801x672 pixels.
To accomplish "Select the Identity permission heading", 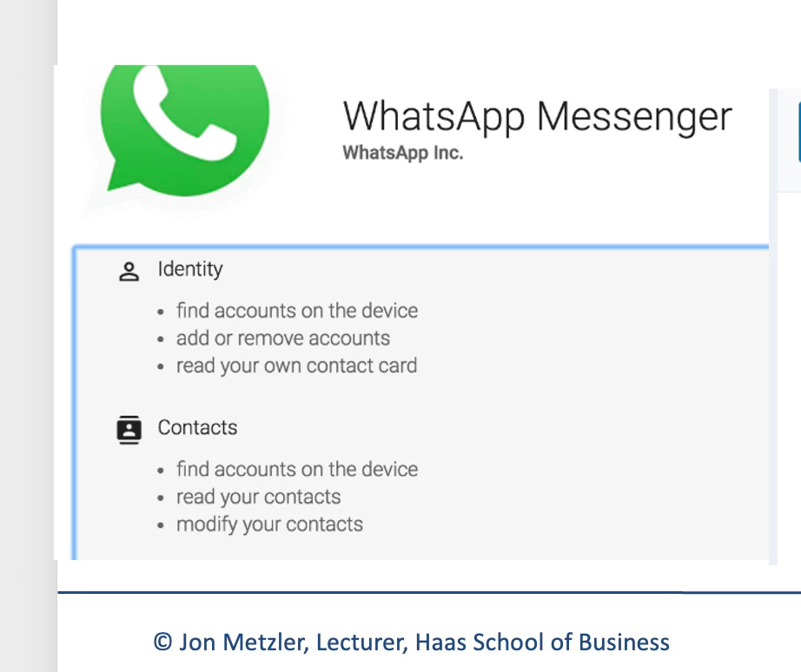I will pyautogui.click(x=190, y=269).
